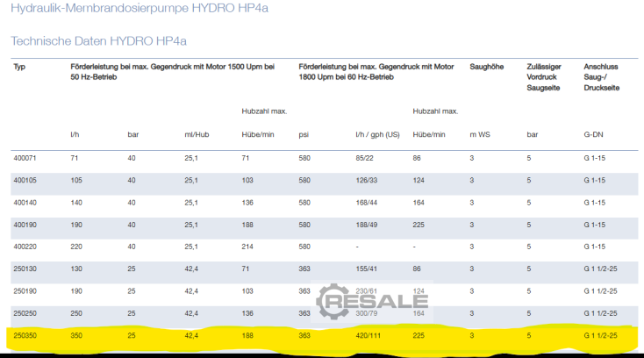Click the 'Technische Daten HYDRO HP4a' heading
This screenshot has height=358, width=644.
(98, 41)
